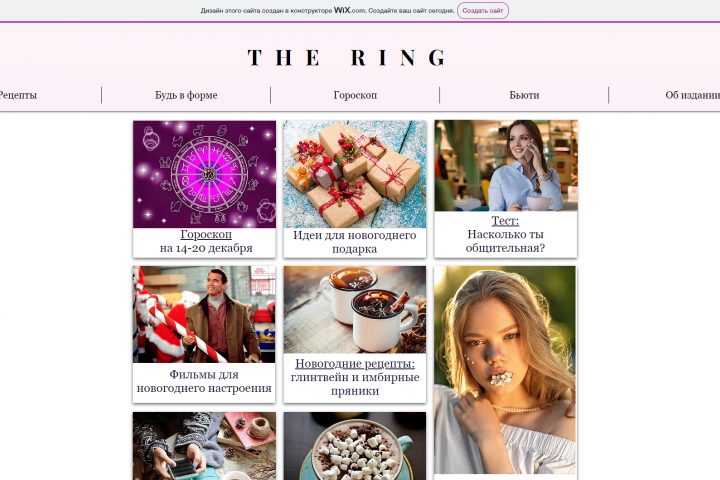Open the purple zodiac wheel image
Viewport: 720px width, 480px height.
point(204,174)
